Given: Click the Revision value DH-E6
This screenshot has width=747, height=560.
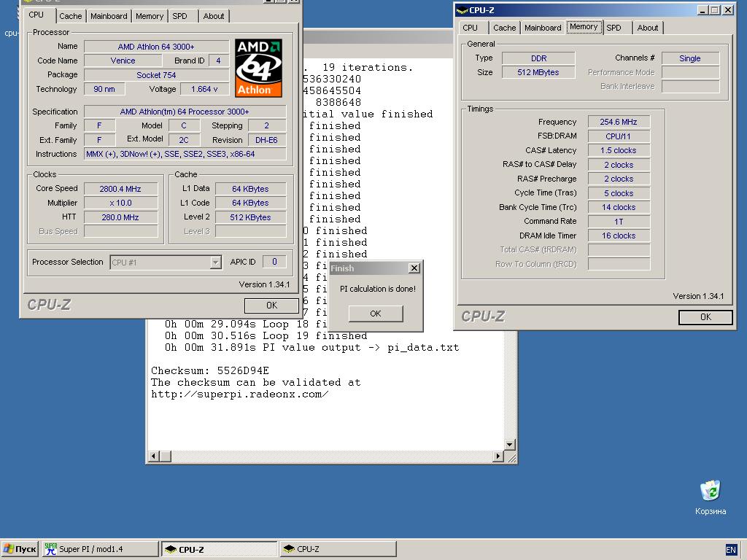Looking at the screenshot, I should coord(266,140).
